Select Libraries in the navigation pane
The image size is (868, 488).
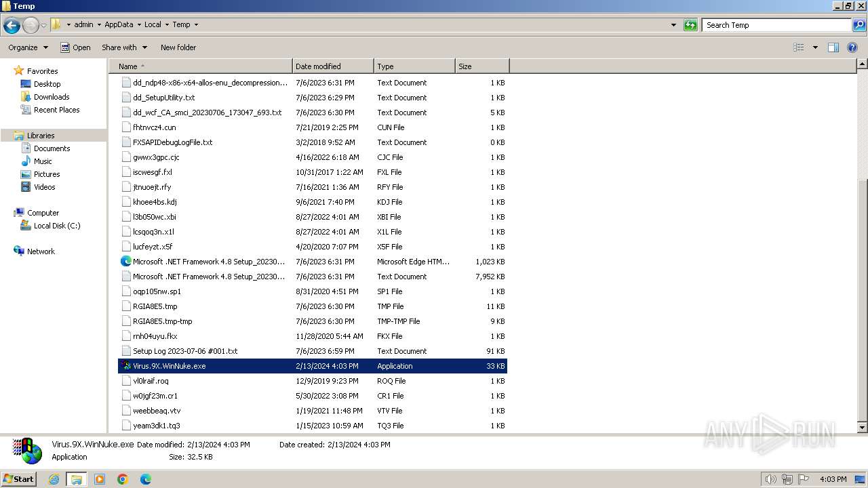(x=41, y=136)
